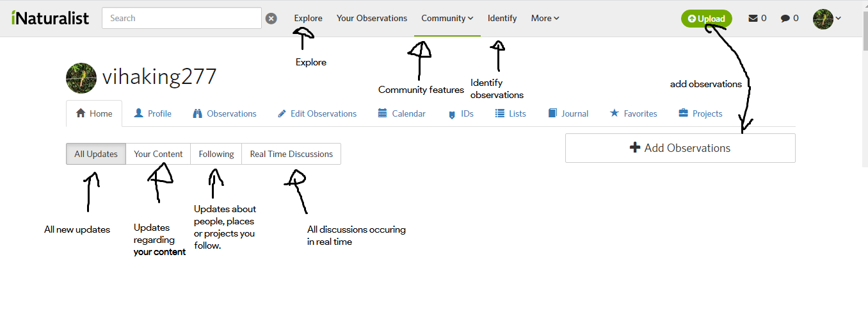Screen dimensions: 868x316
Task: Click the Home house icon
Action: (x=81, y=113)
